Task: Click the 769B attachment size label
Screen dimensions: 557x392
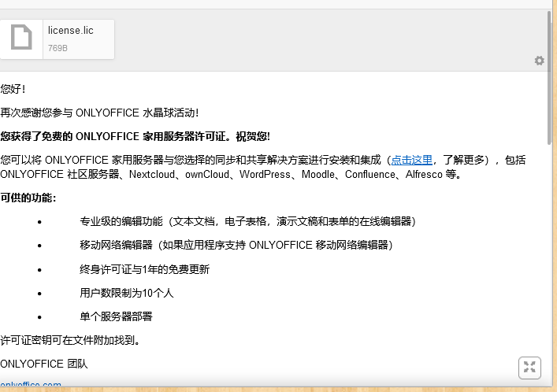Action: pos(58,48)
